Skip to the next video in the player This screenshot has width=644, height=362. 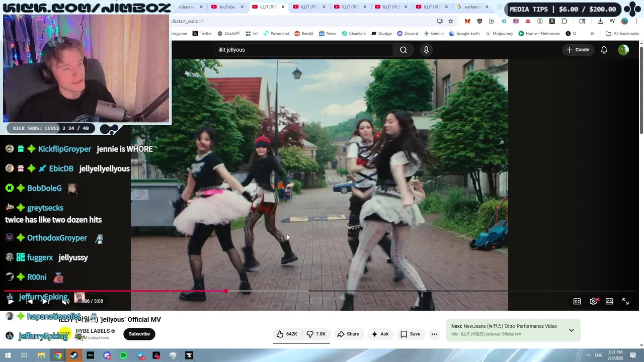click(x=45, y=301)
